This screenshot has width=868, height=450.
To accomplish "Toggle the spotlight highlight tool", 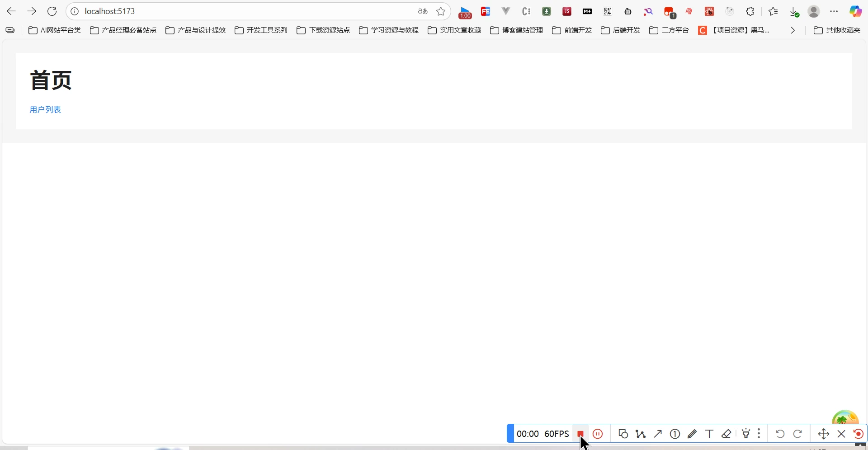I will [746, 434].
